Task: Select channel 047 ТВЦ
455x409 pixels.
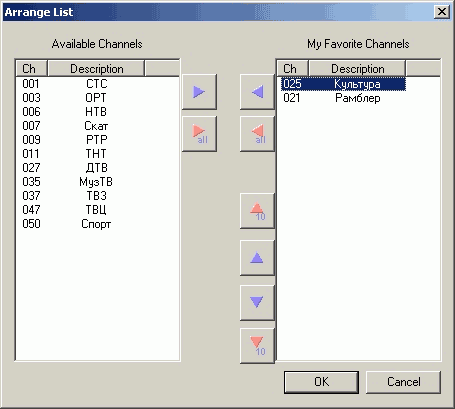Action: (81, 210)
